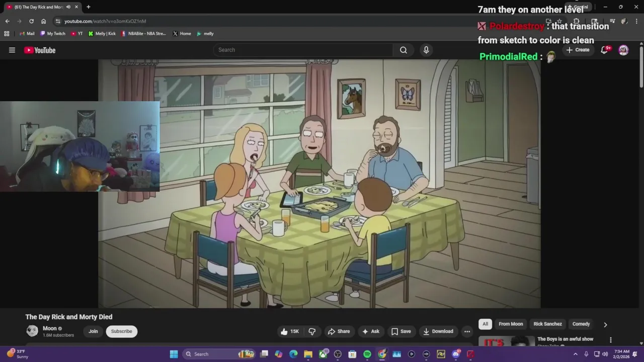Image resolution: width=644 pixels, height=362 pixels.
Task: Select the All filter chip
Action: coord(485,324)
